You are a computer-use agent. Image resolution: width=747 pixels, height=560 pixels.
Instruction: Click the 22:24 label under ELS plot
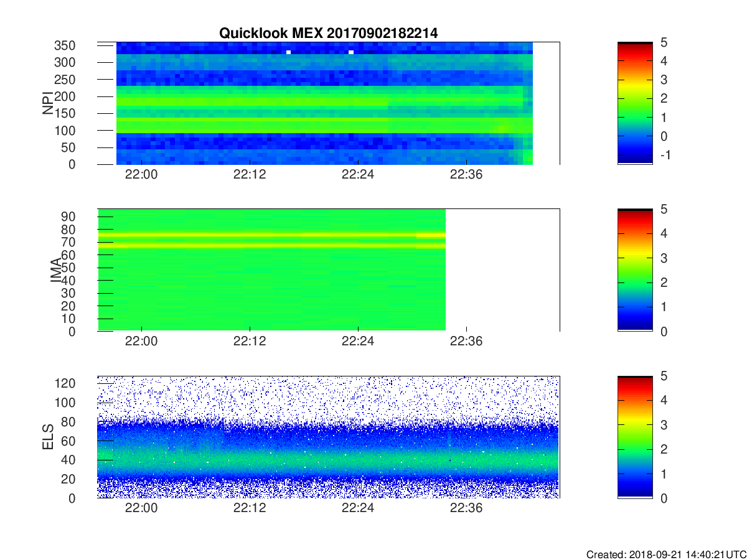click(x=358, y=508)
